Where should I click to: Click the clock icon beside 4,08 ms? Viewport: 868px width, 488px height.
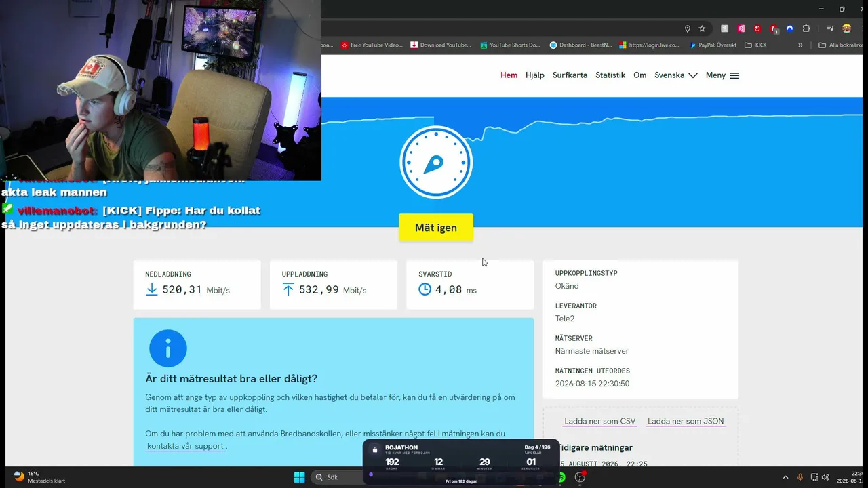pyautogui.click(x=425, y=289)
